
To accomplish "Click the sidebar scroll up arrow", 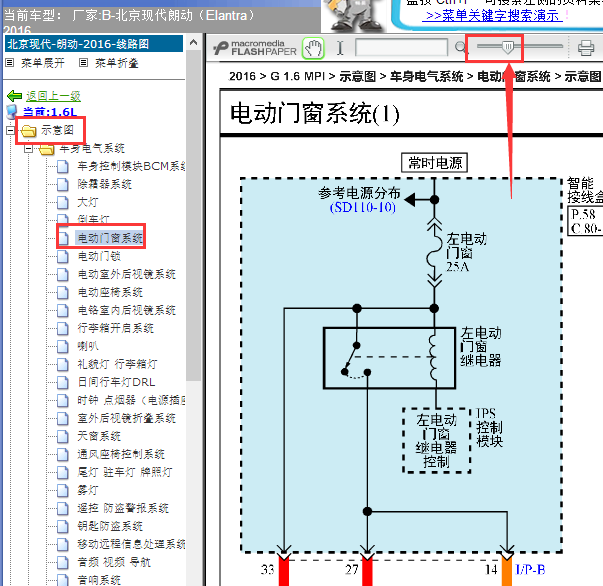I will [x=193, y=42].
